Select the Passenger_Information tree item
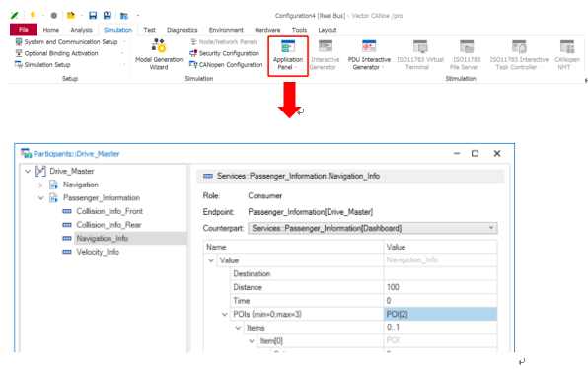588x370 pixels. [x=102, y=198]
